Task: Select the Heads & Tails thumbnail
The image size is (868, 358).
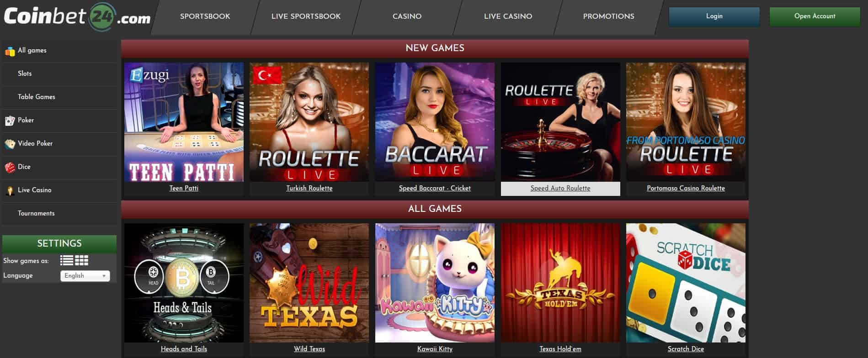Action: [184, 283]
